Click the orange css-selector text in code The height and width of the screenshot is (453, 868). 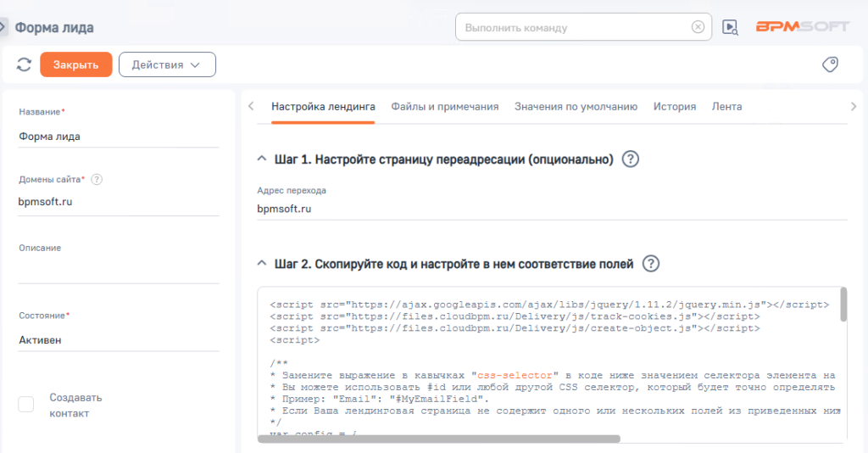coord(515,375)
